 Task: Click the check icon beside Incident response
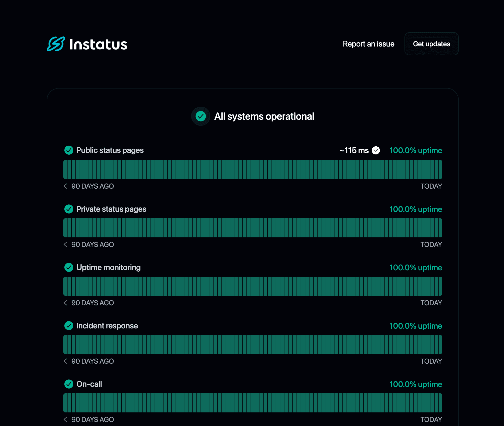tap(69, 326)
